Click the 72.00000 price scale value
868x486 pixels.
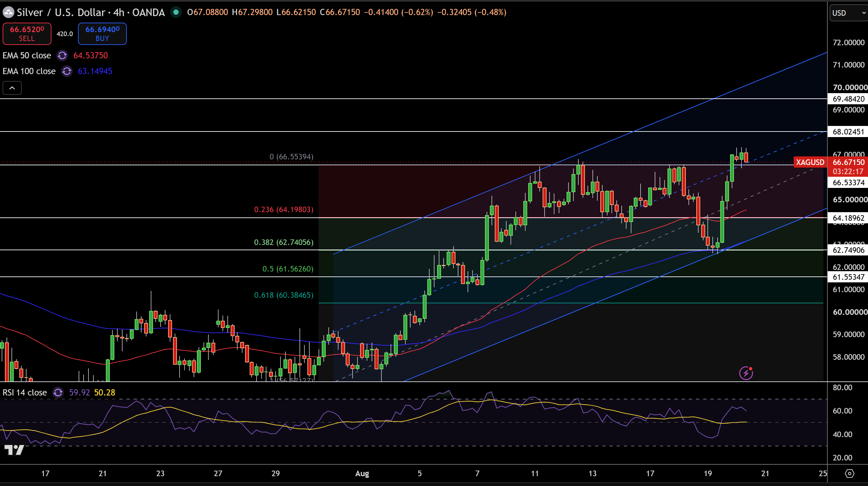848,43
